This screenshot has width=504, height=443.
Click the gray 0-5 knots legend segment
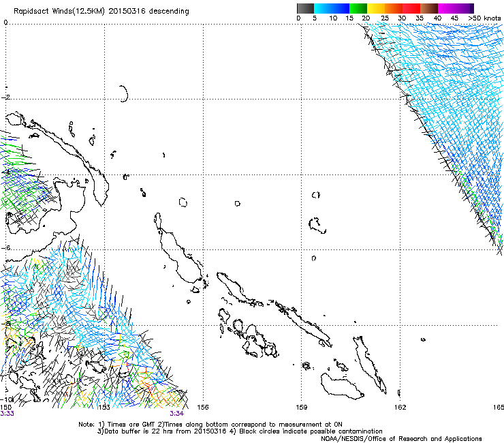coord(306,8)
